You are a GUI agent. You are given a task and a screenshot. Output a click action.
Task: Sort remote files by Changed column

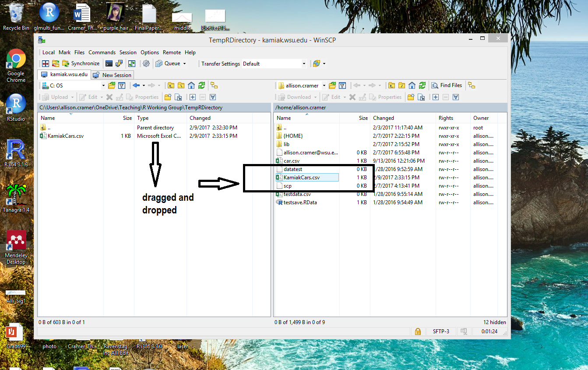pos(384,118)
